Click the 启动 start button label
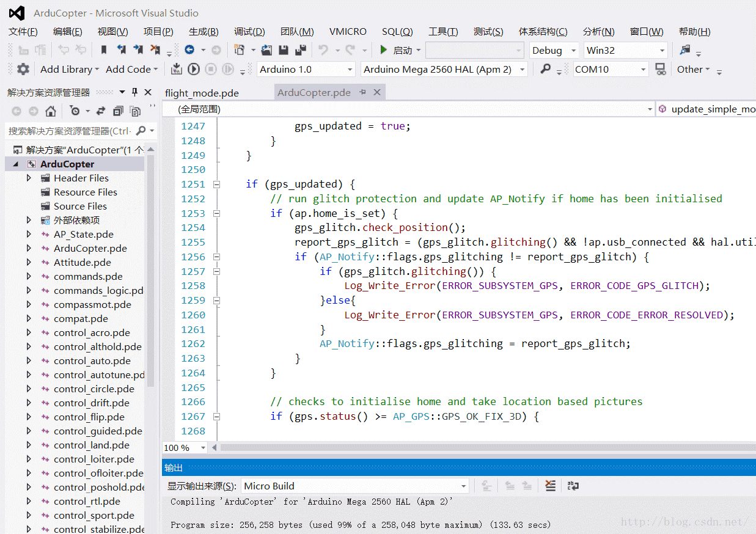 (x=403, y=50)
